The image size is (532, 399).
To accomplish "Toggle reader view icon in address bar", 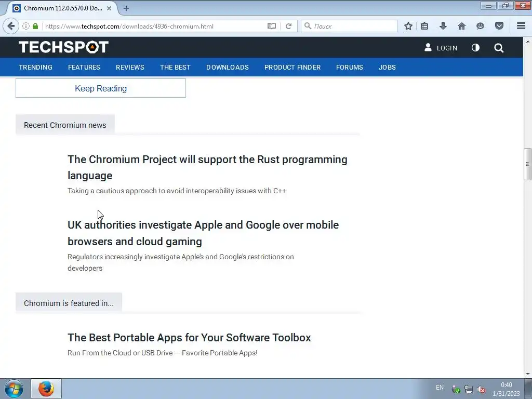I will (x=271, y=26).
